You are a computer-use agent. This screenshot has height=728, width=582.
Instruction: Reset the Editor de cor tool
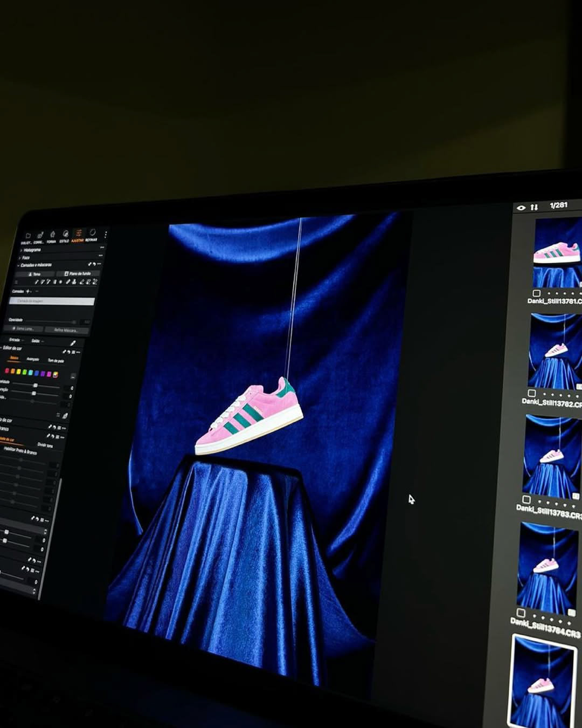click(69, 352)
